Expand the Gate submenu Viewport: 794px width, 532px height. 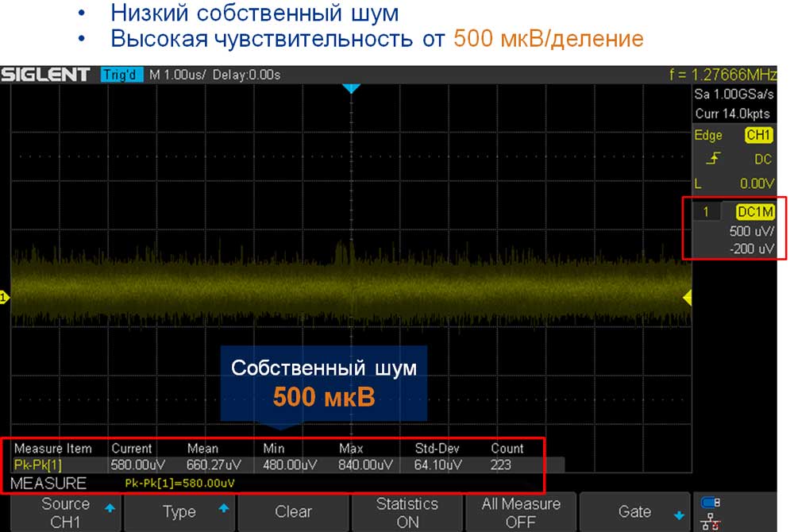coord(634,512)
